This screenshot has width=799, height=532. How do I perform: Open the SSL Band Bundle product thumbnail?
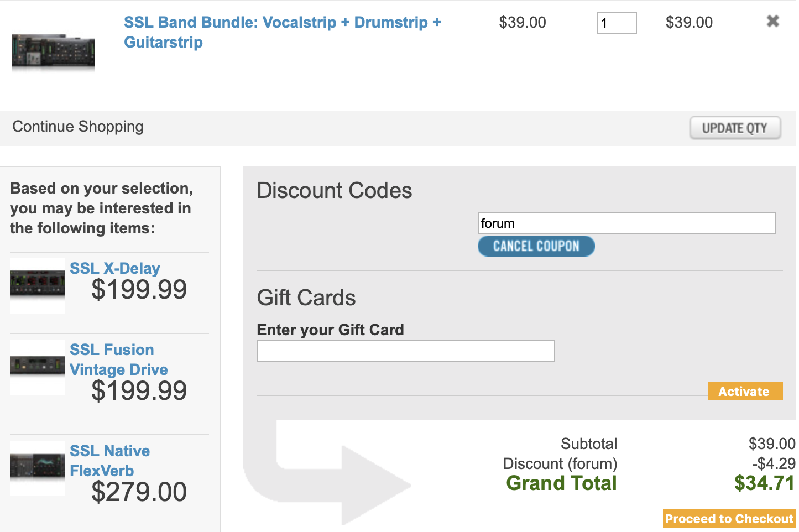[x=54, y=53]
